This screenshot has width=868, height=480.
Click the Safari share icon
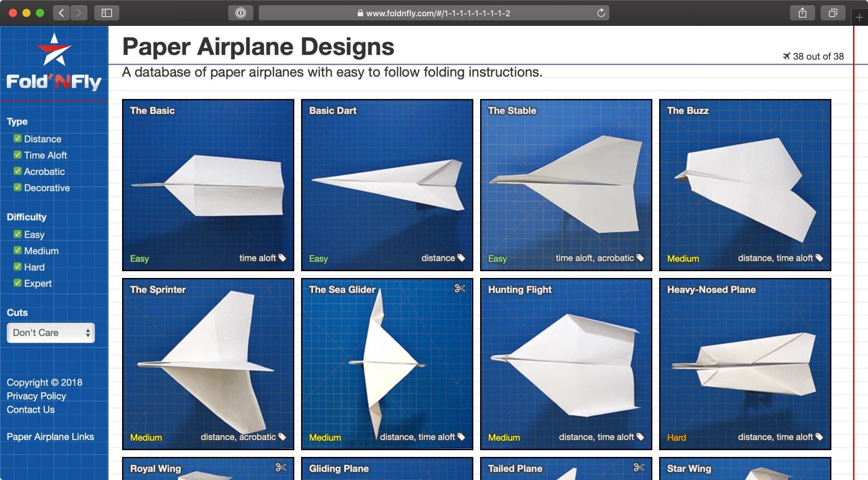[803, 13]
